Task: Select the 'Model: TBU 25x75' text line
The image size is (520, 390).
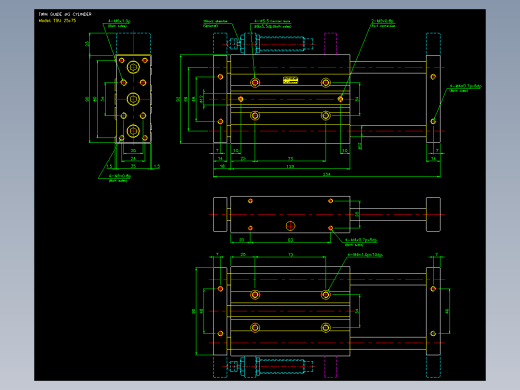Action: coord(57,21)
